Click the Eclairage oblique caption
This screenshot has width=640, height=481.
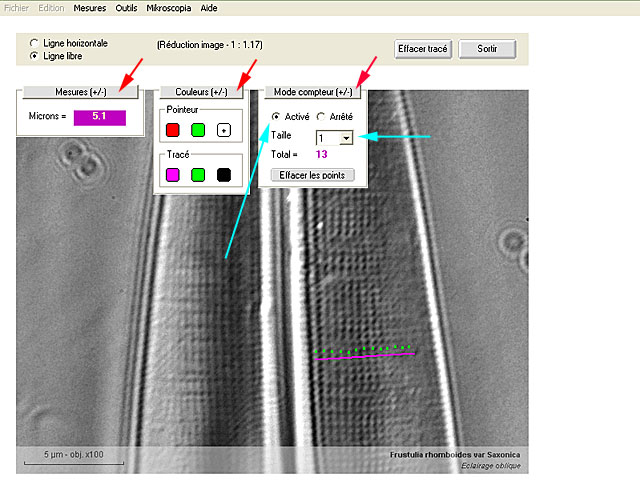coord(491,465)
